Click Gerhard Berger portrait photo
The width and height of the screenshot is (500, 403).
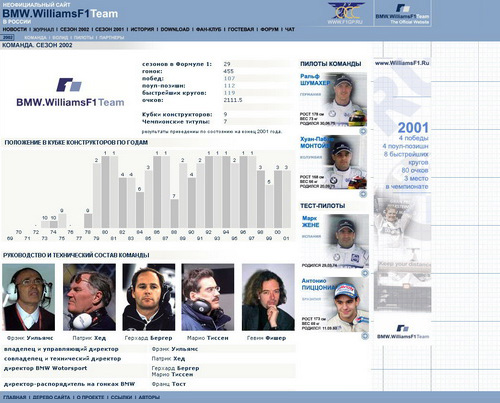coord(149,297)
